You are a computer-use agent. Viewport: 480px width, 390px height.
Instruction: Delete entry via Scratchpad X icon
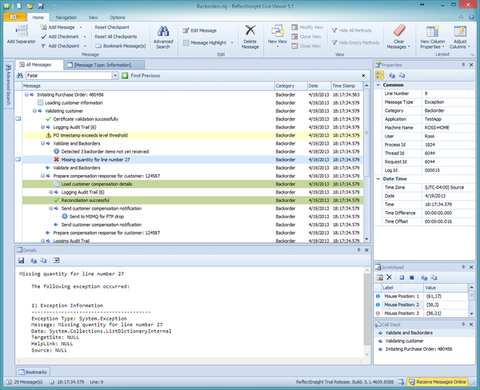389,277
